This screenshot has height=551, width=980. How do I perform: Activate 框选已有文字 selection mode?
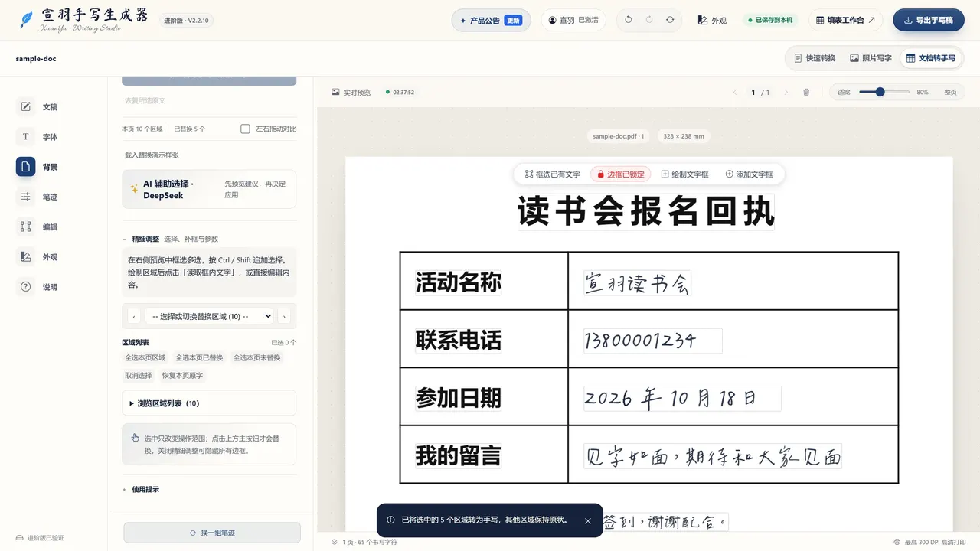click(x=553, y=174)
